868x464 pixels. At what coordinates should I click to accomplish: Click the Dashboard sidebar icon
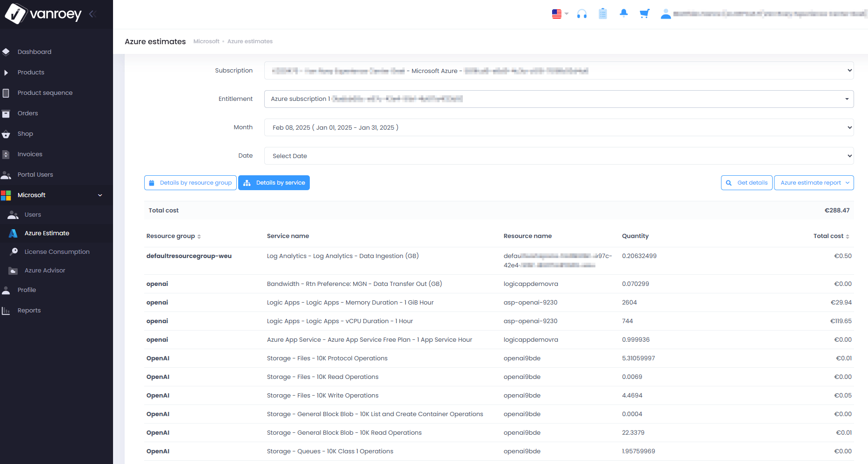click(6, 52)
